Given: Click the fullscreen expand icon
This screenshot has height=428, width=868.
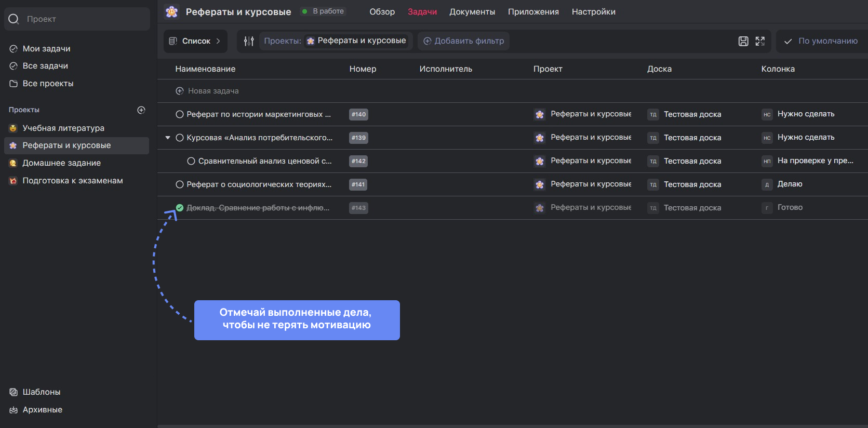Looking at the screenshot, I should pyautogui.click(x=760, y=41).
